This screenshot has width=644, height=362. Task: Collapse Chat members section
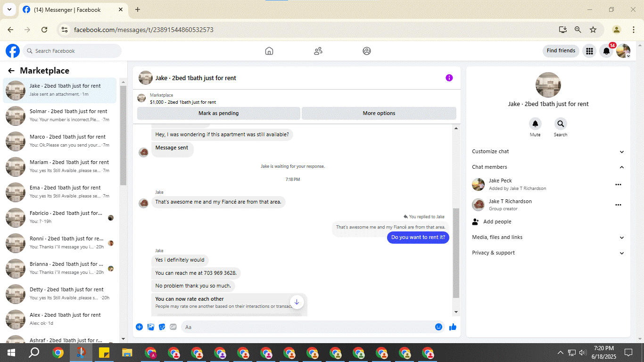click(548, 167)
